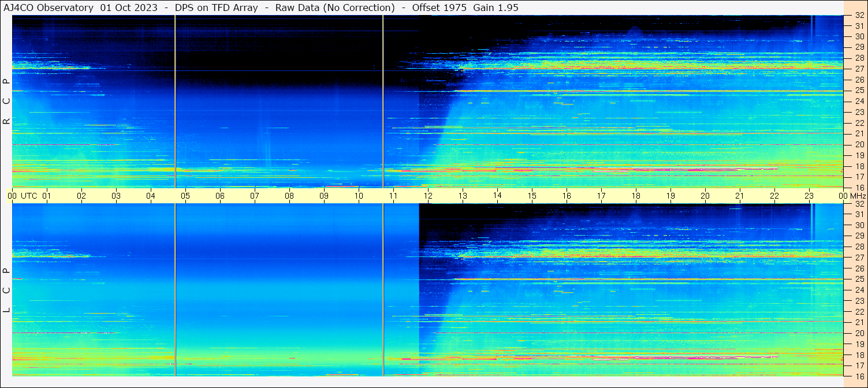868x388 pixels.
Task: Click the '15' hour tick label
Action: coord(532,196)
